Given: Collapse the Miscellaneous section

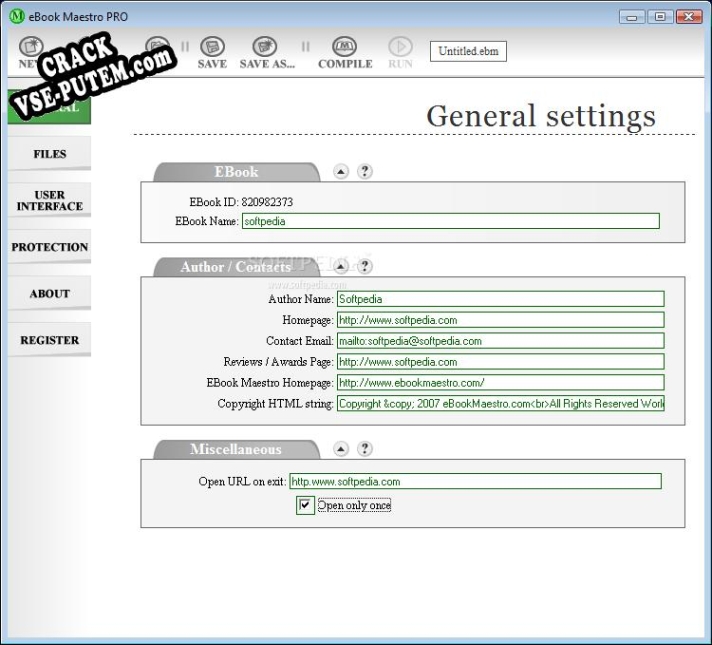Looking at the screenshot, I should coord(341,449).
